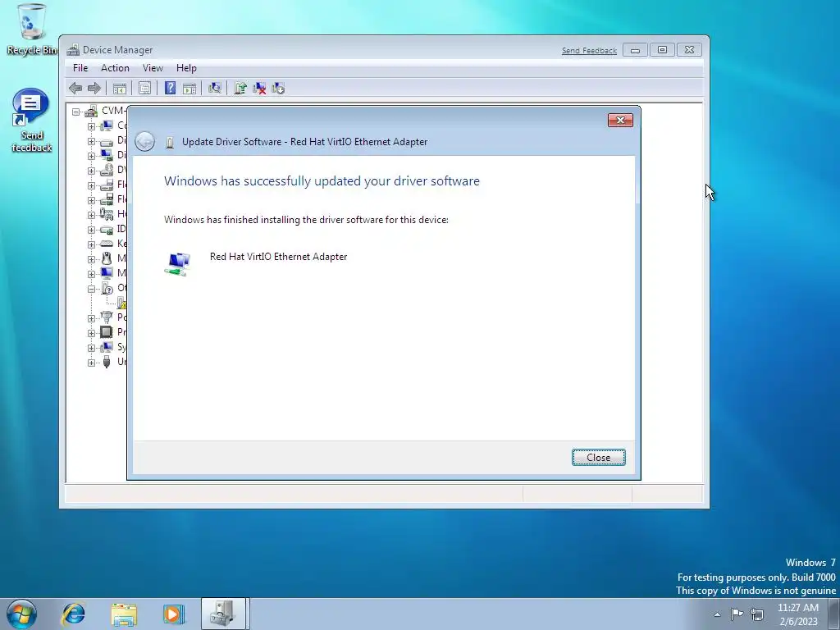Viewport: 840px width, 630px height.
Task: Open the File menu
Action: pyautogui.click(x=80, y=68)
